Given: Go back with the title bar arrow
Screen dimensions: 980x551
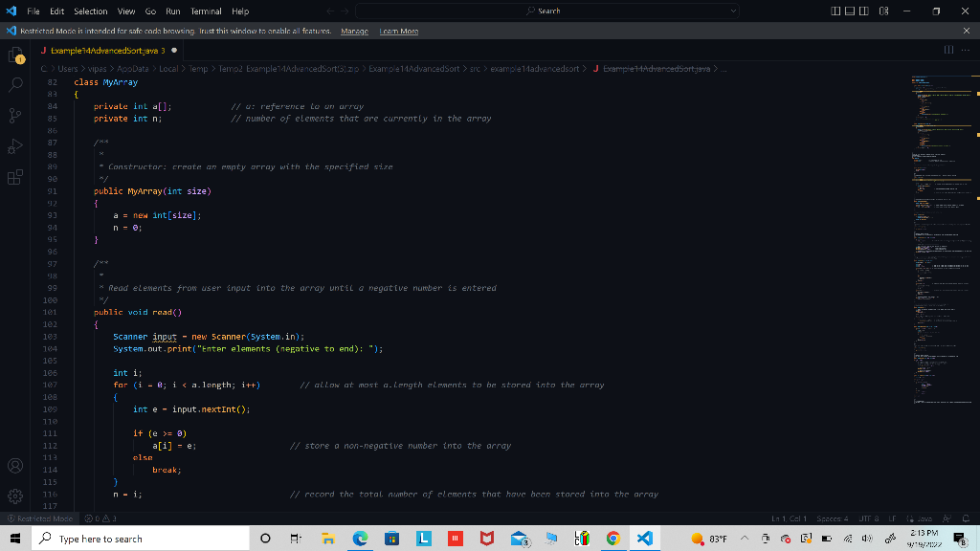Looking at the screenshot, I should pos(330,11).
